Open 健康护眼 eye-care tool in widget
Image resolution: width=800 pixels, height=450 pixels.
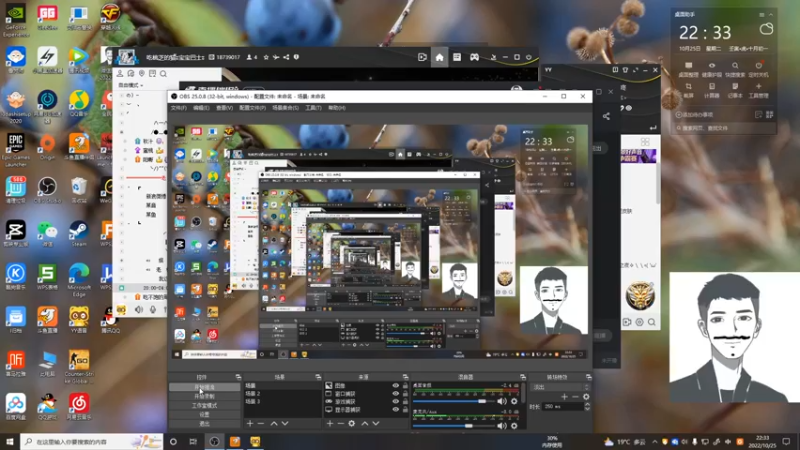coord(712,69)
